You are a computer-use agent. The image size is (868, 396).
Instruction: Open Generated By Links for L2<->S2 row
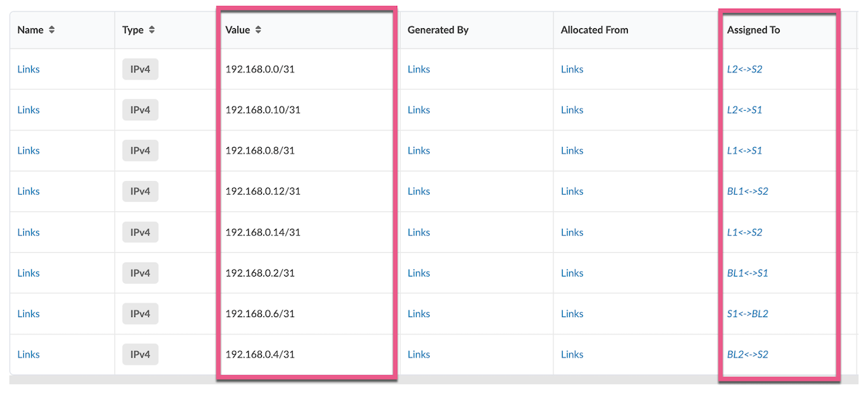coord(419,69)
